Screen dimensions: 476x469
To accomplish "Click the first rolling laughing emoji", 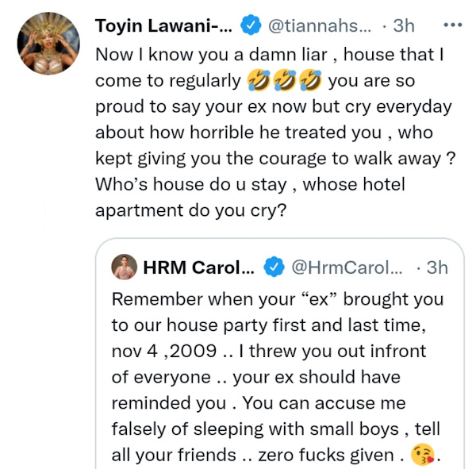I will pyautogui.click(x=259, y=80).
